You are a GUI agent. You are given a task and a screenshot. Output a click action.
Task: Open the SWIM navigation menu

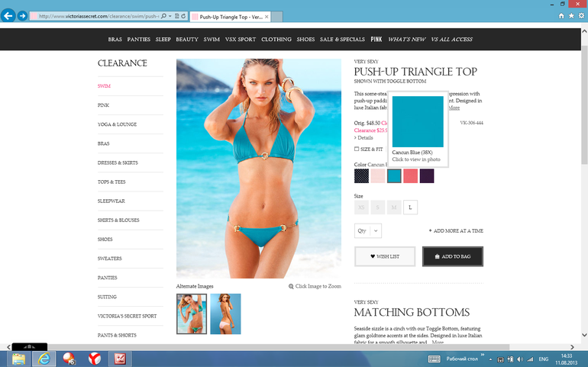coord(212,40)
